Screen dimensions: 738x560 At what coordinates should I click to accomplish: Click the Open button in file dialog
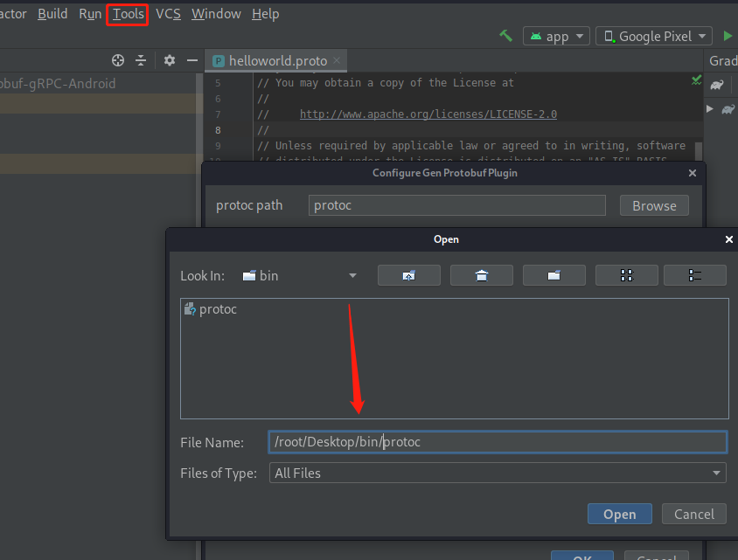coord(619,514)
